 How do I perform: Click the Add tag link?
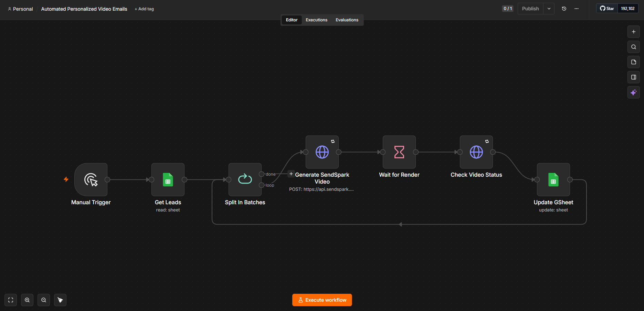point(144,9)
